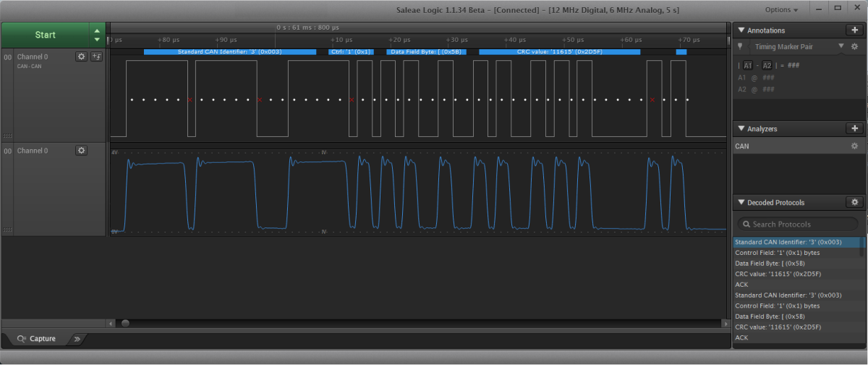Collapse the Analyzers panel
This screenshot has width=868, height=365.
[741, 128]
